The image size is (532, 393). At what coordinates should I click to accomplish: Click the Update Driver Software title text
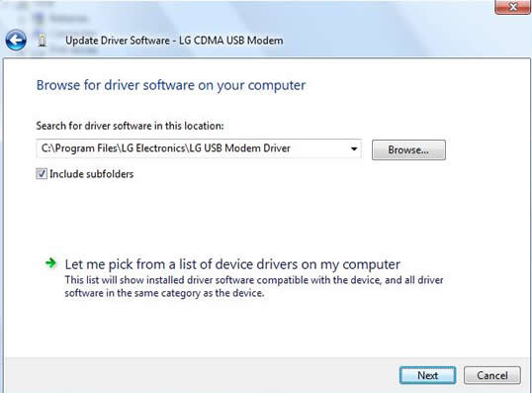click(174, 41)
